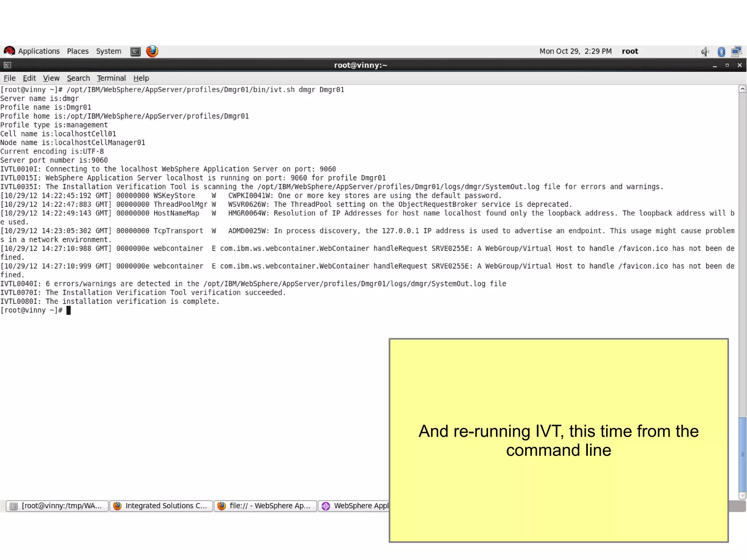Viewport: 747px width, 560px height.
Task: Click the terminal vertical scrollbar thumb
Action: tap(742, 455)
